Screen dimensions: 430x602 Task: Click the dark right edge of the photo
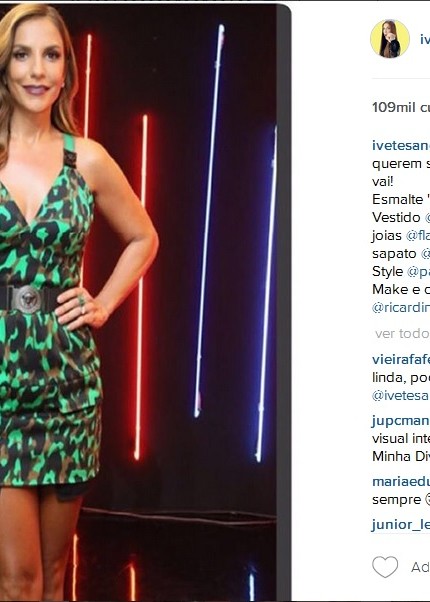(x=283, y=301)
